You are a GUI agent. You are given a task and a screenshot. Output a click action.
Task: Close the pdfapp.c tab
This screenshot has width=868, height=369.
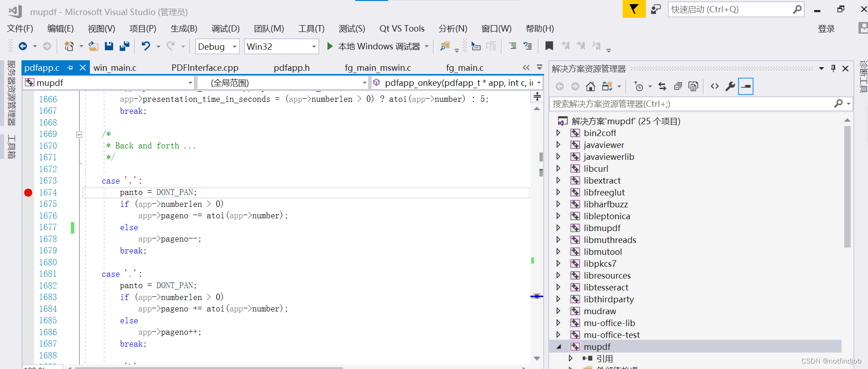click(83, 68)
